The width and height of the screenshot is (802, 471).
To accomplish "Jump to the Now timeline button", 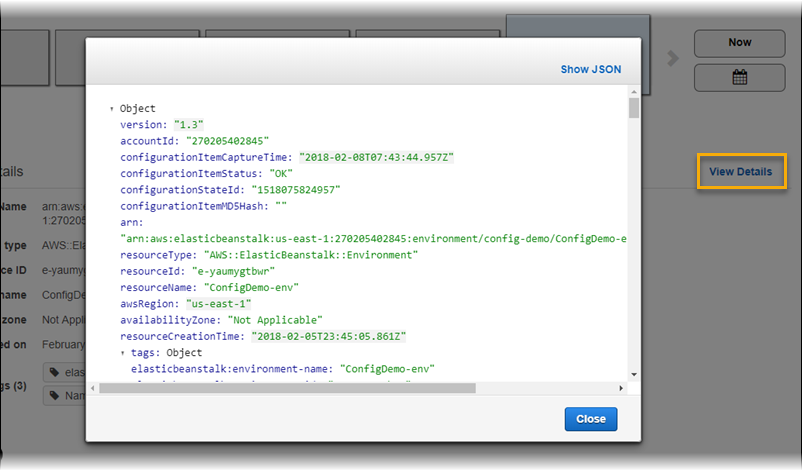I will coord(739,43).
